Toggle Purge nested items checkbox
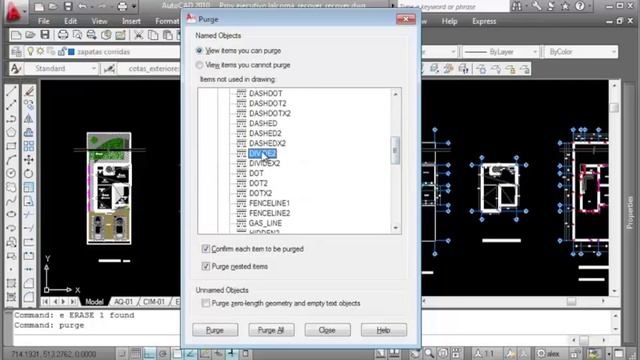 tap(206, 267)
